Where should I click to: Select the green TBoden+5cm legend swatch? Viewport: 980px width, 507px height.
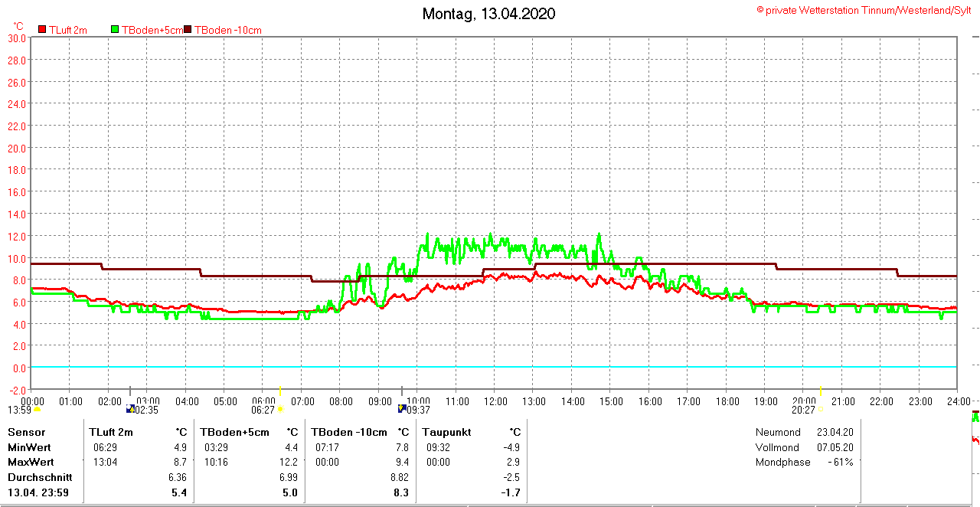(x=116, y=30)
